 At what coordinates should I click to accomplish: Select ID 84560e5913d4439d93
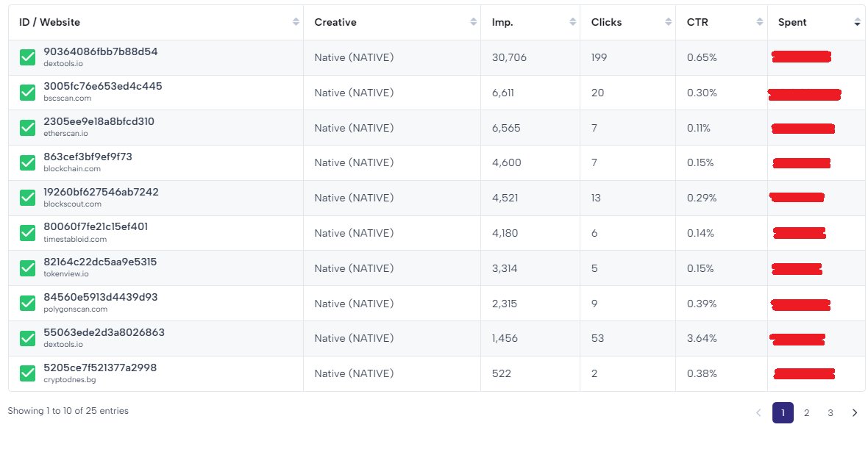(x=101, y=297)
